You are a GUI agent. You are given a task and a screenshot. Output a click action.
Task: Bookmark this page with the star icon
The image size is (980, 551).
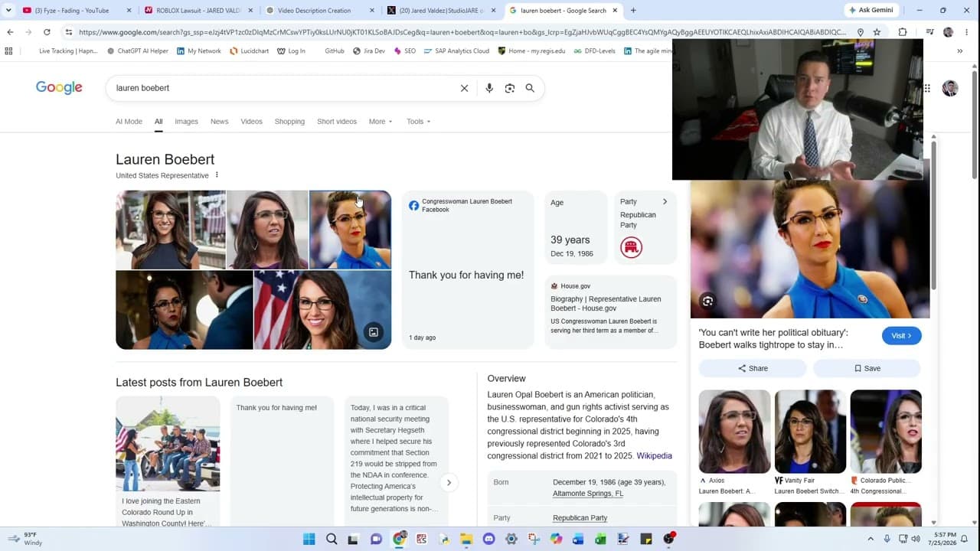877,32
